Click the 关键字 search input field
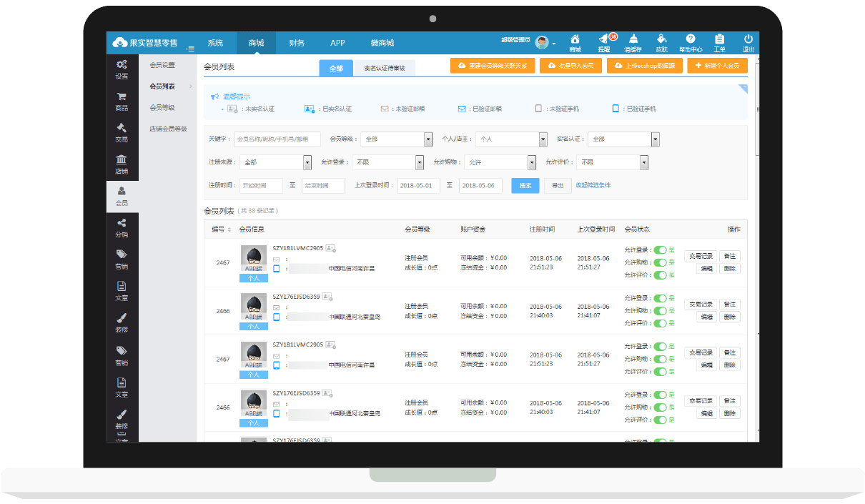Image resolution: width=865 pixels, height=504 pixels. point(277,139)
